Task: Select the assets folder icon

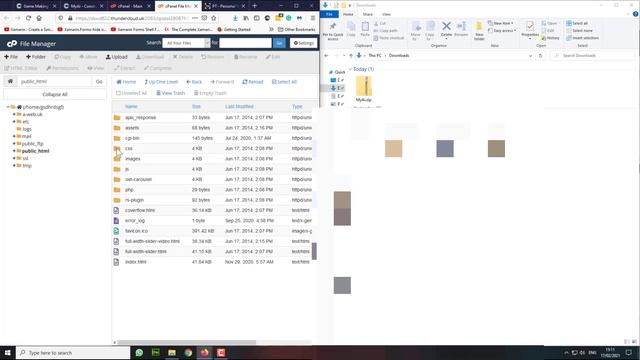Action: coord(117,128)
